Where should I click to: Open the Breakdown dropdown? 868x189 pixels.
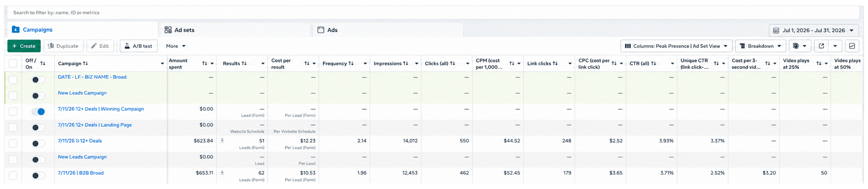(x=761, y=46)
